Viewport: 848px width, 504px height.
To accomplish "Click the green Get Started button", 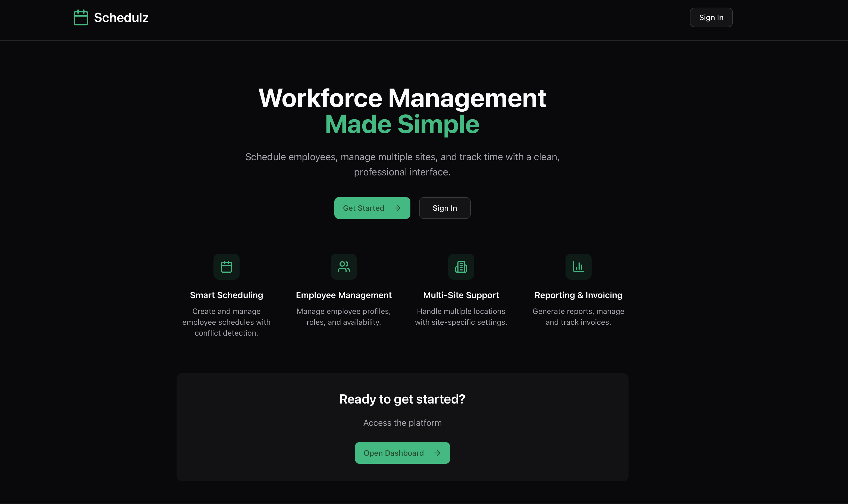I will click(x=372, y=208).
